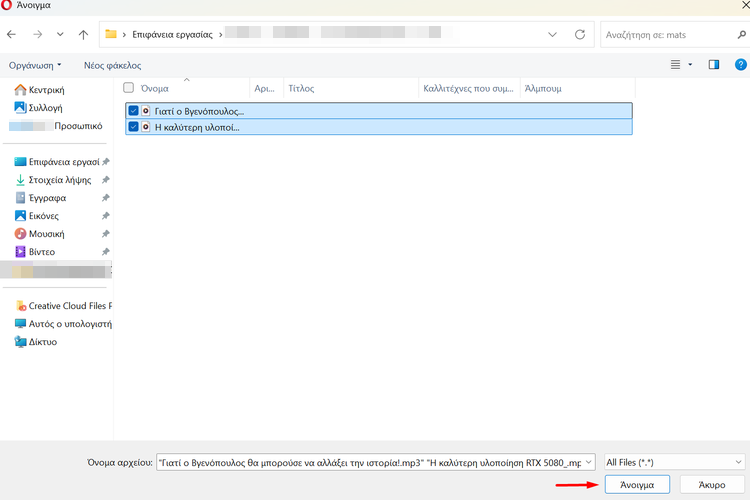Image resolution: width=750 pixels, height=500 pixels.
Task: Click the yellow folder icon in address bar
Action: (111, 34)
